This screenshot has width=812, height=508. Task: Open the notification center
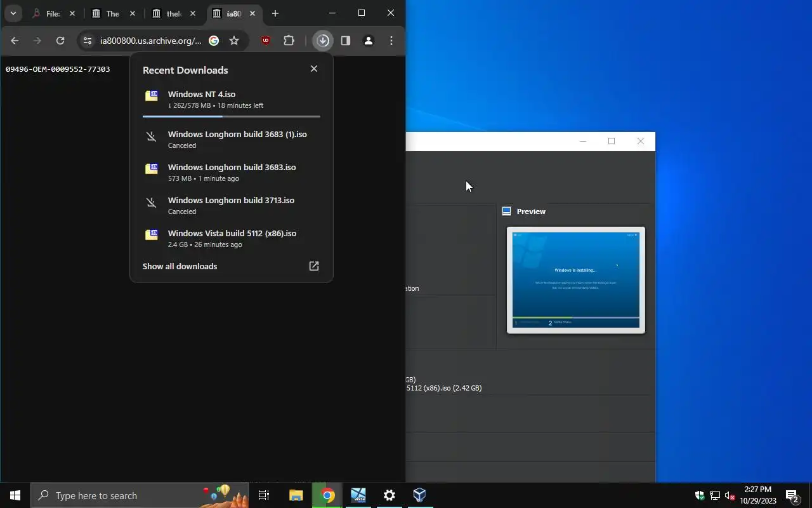(x=792, y=495)
